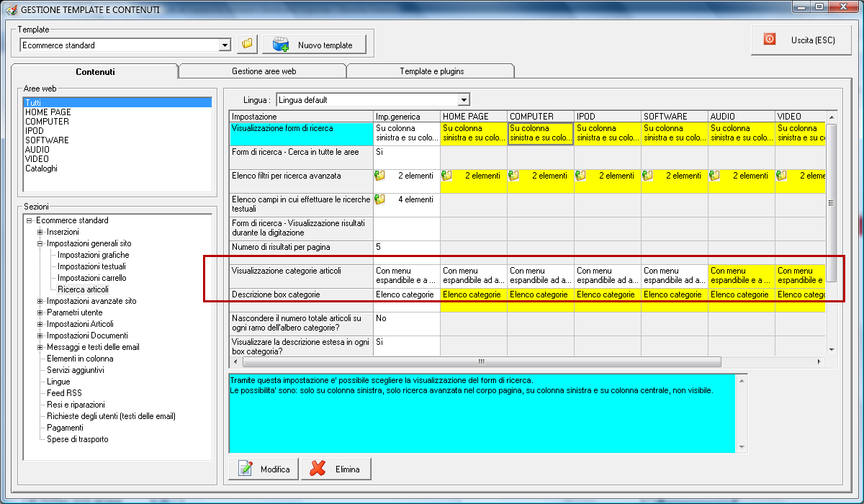Click folder icon in VIDEO Elenco filtri cell
The height and width of the screenshot is (504, 864).
coord(781,175)
